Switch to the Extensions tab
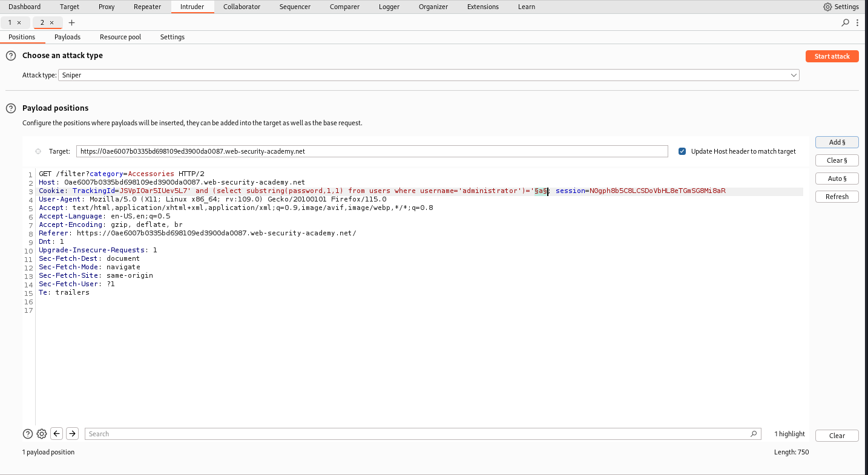 483,7
